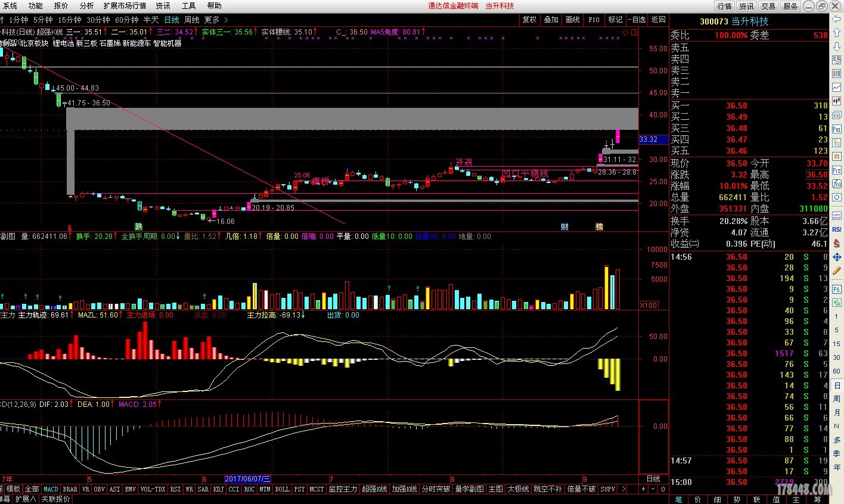Select 日线 daily period in top toolbar
Screen dimensions: 844x504
click(172, 20)
